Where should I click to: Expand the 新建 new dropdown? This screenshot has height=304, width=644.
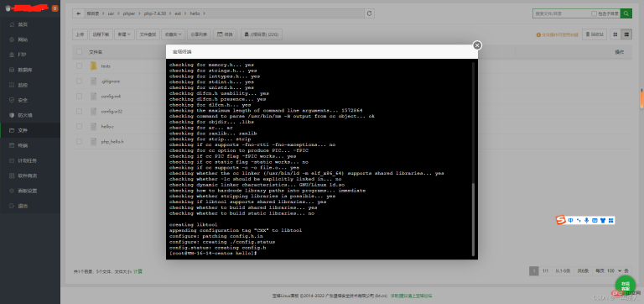click(x=124, y=34)
